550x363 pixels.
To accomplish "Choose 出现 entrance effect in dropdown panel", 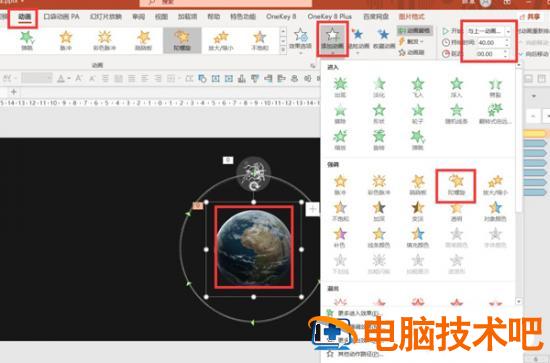I will pos(340,87).
